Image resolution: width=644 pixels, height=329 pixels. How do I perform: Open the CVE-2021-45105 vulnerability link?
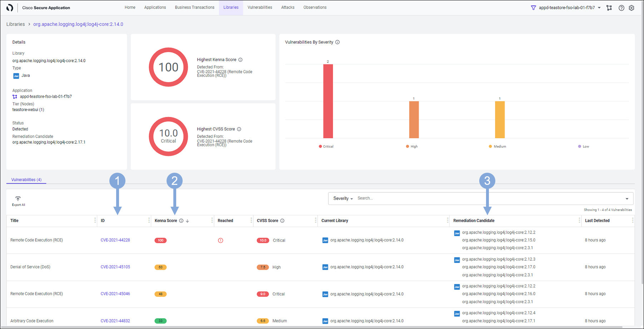pyautogui.click(x=115, y=267)
